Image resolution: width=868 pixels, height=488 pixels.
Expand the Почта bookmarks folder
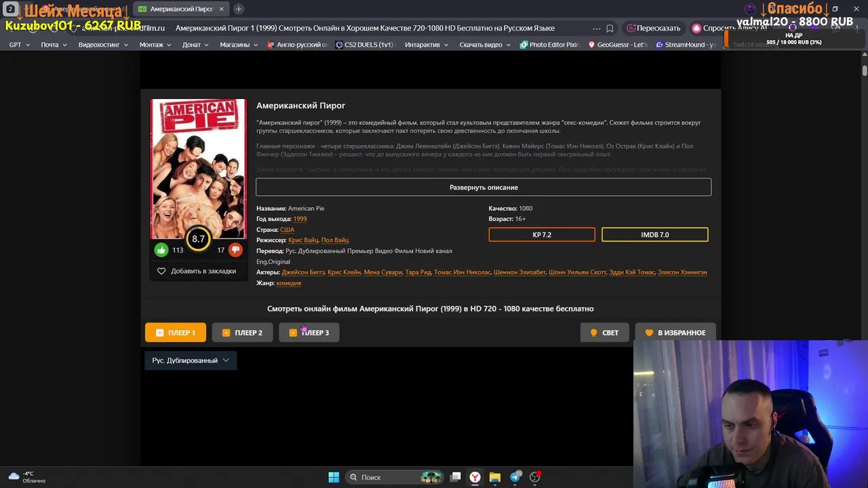[x=54, y=45]
